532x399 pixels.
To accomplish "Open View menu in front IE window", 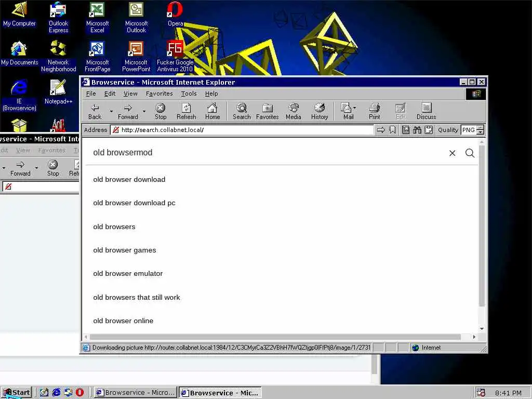I will pos(130,94).
